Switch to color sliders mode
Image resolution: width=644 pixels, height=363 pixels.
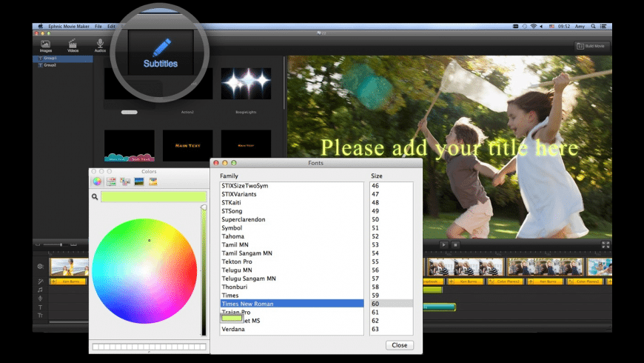click(x=111, y=181)
